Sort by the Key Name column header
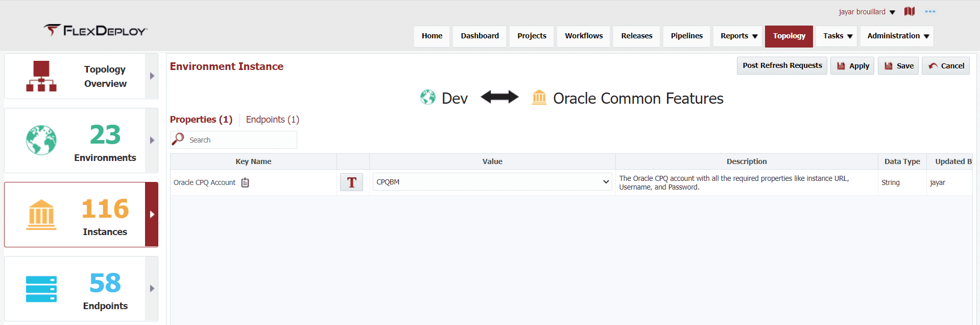The height and width of the screenshot is (325, 980). coord(253,161)
